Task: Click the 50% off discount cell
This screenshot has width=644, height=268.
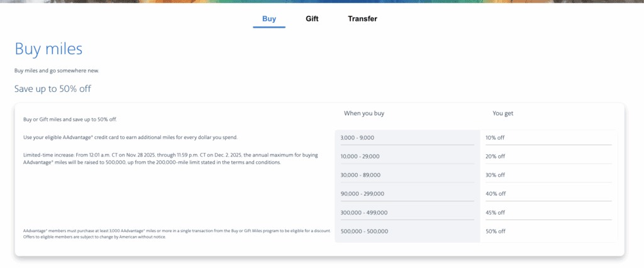Action: [496, 231]
